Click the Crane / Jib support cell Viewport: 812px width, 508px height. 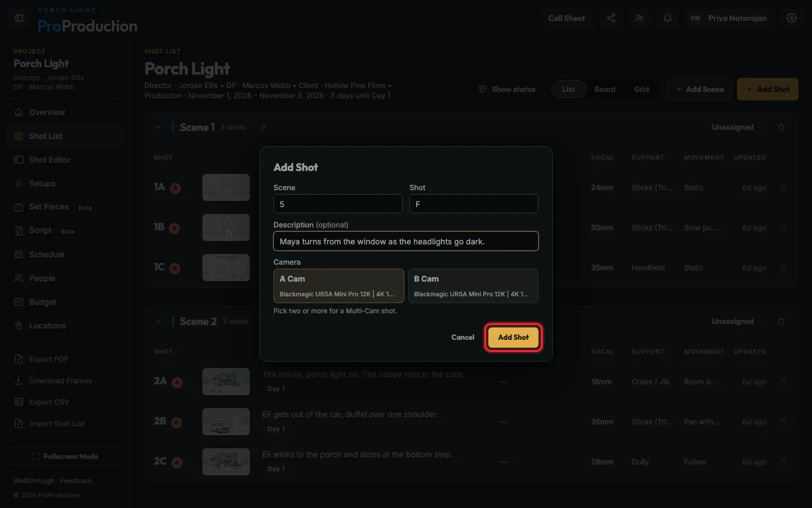click(x=650, y=382)
